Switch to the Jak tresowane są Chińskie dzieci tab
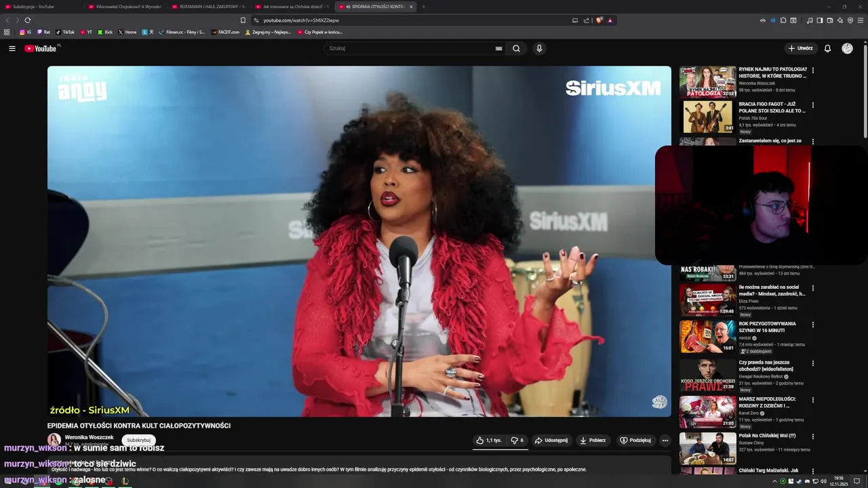 (x=292, y=7)
